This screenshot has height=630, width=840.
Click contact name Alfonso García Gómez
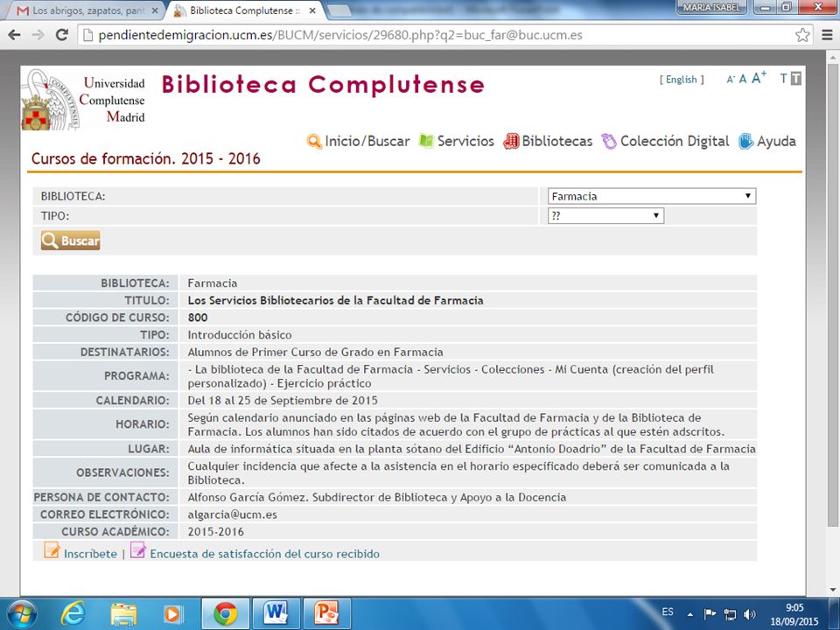(248, 498)
